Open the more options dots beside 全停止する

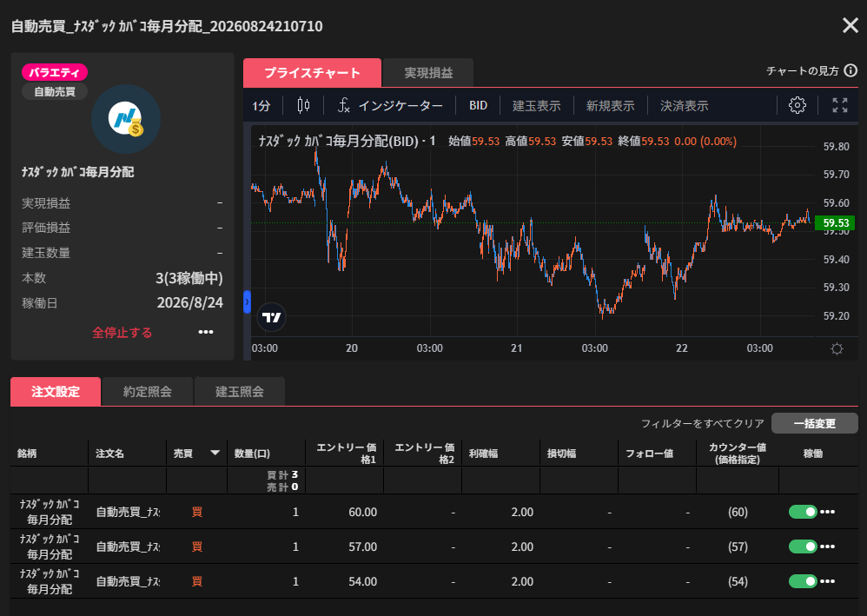point(206,332)
